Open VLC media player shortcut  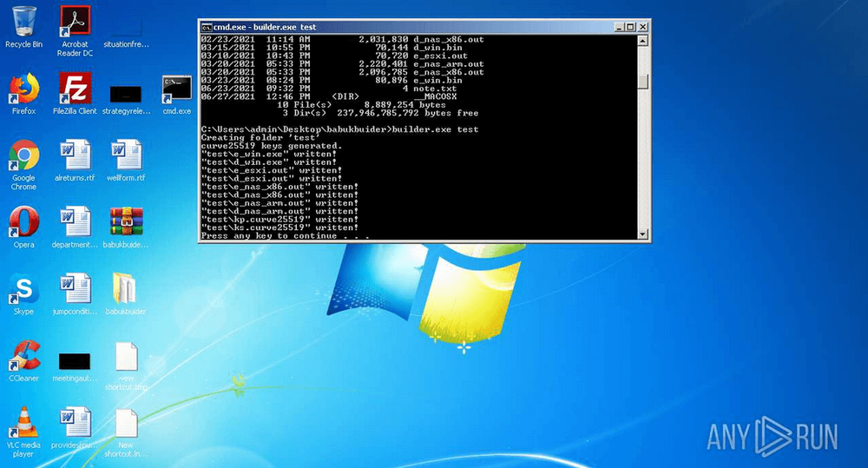click(x=23, y=424)
